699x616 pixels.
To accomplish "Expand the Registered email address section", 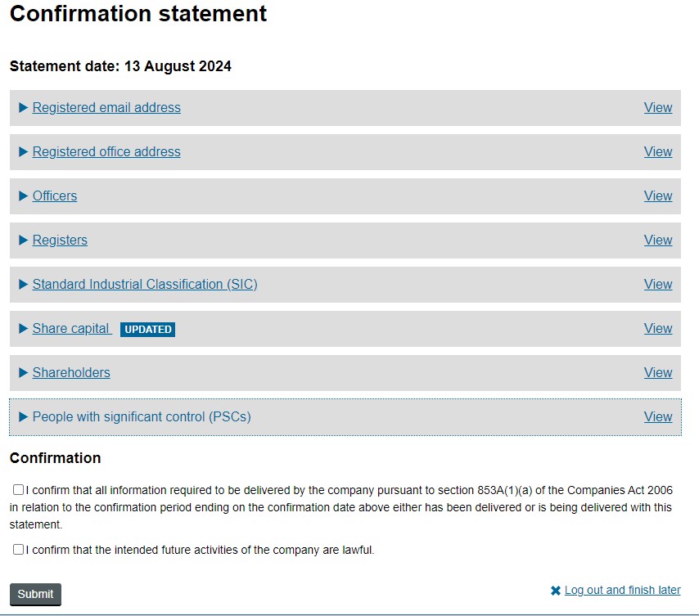I will click(106, 107).
